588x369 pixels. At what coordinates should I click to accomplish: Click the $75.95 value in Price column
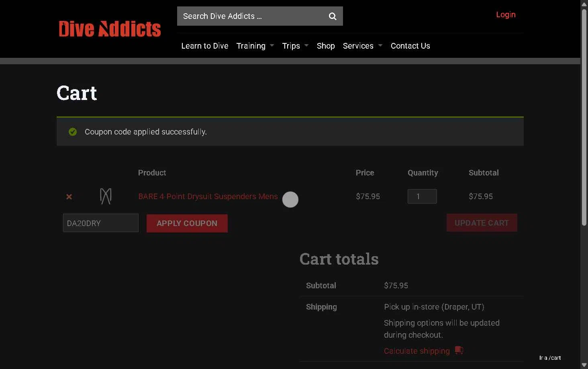point(368,196)
